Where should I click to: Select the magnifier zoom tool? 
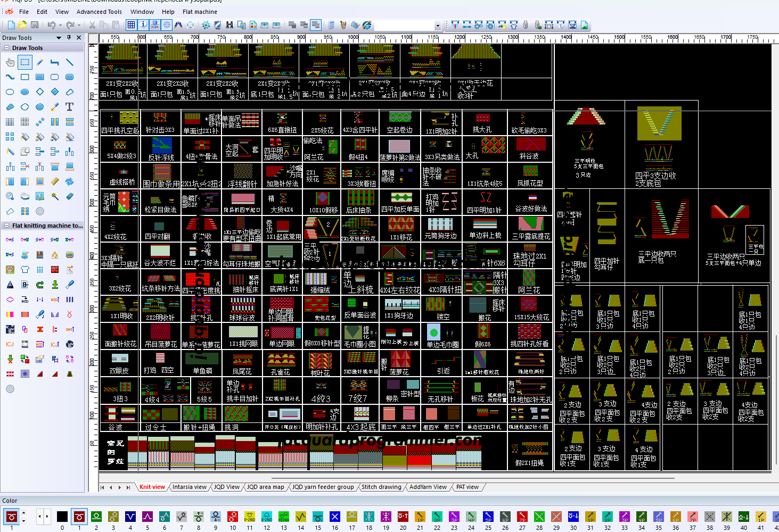click(10, 196)
